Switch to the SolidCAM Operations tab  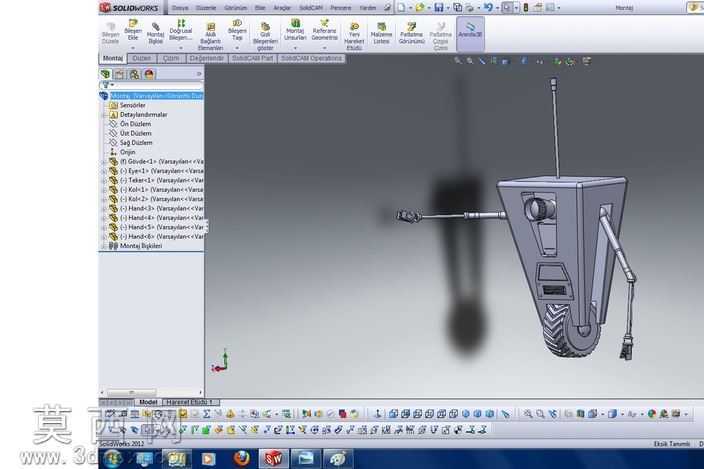click(312, 58)
